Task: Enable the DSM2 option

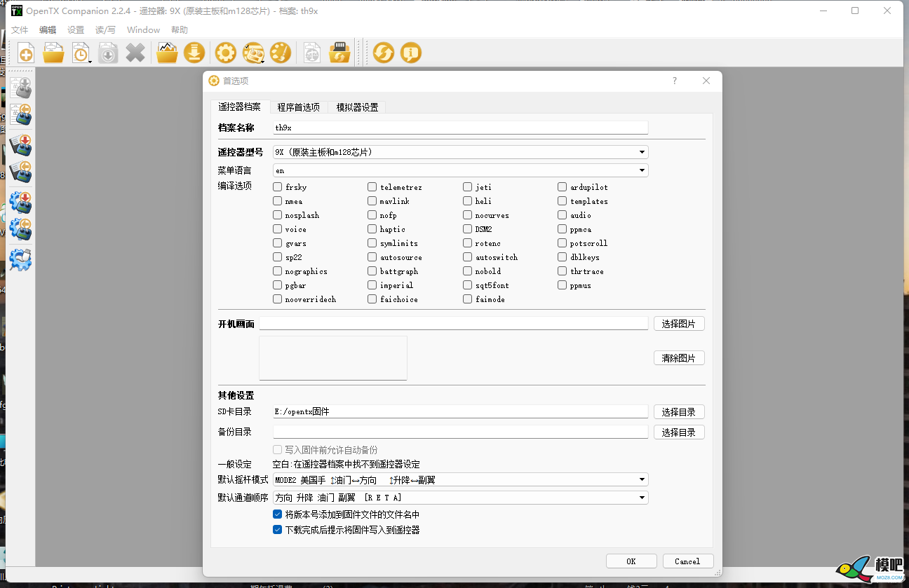Action: click(x=468, y=229)
